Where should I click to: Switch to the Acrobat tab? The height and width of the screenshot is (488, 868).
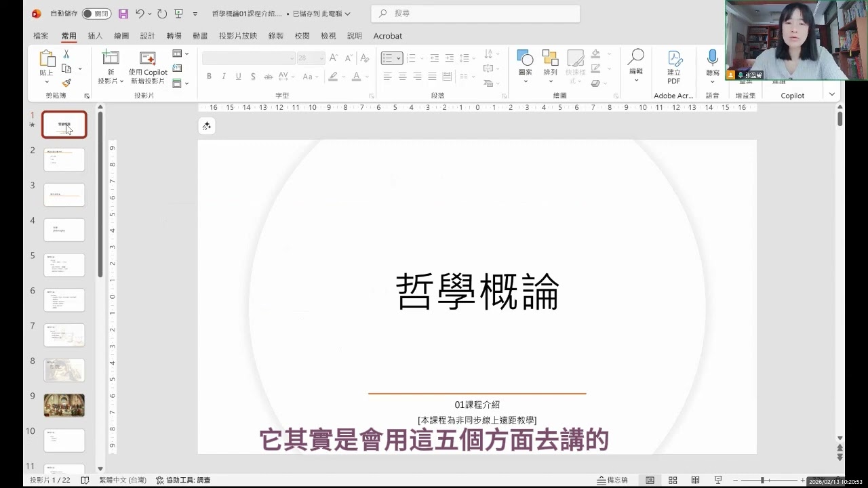coord(387,36)
